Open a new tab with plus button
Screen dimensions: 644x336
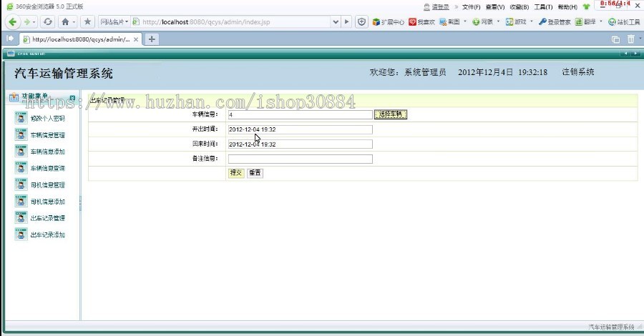tap(152, 39)
